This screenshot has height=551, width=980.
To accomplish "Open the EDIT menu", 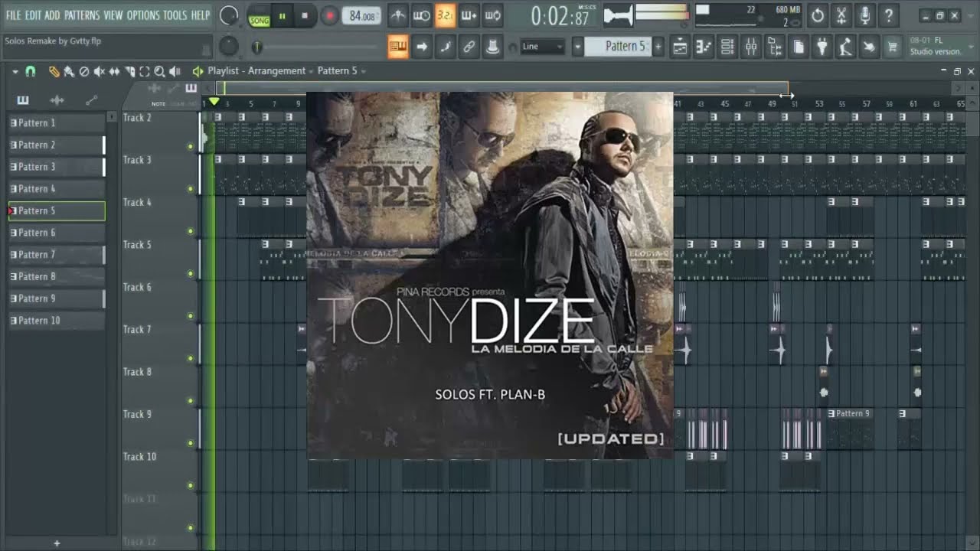I will point(33,15).
